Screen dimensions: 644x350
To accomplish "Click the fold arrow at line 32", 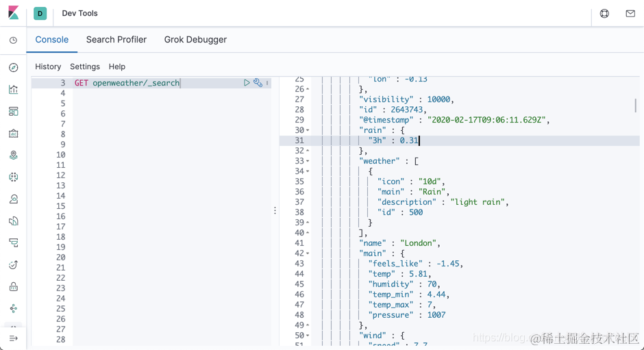I will point(308,151).
